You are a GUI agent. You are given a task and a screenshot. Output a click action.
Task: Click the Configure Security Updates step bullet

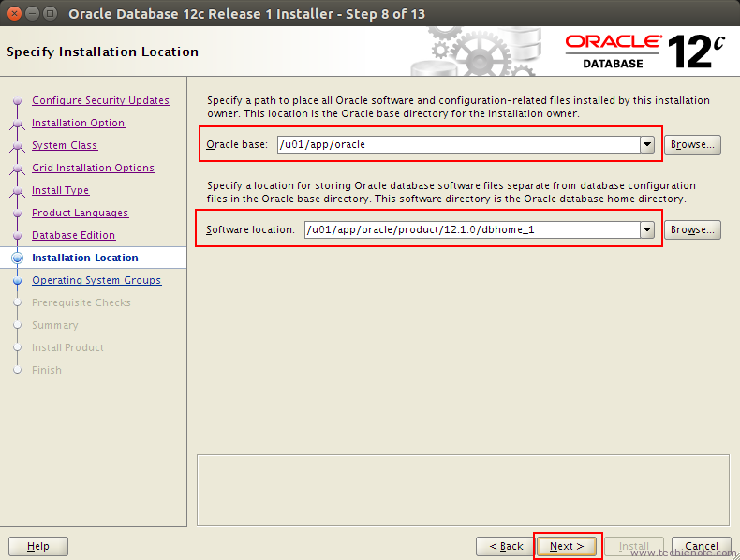coord(18,100)
